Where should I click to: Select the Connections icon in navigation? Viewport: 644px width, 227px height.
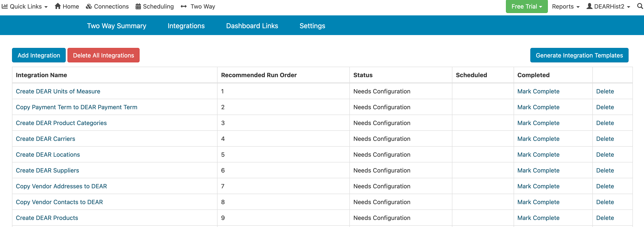(x=89, y=6)
